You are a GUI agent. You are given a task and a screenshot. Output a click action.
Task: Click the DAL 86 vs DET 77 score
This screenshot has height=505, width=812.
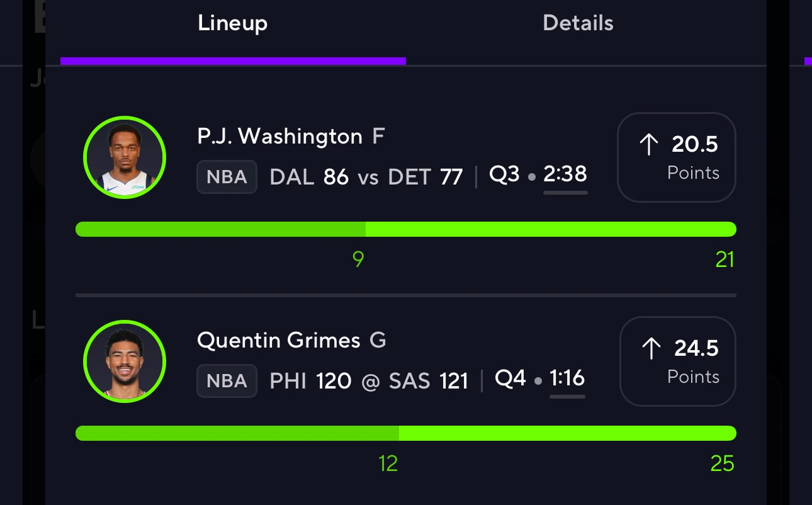click(x=366, y=177)
